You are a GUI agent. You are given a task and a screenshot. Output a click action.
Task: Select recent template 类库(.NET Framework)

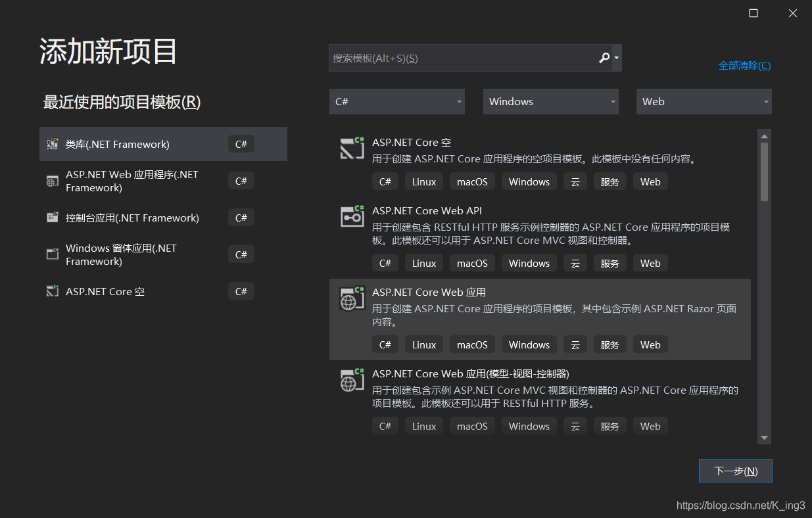click(164, 144)
